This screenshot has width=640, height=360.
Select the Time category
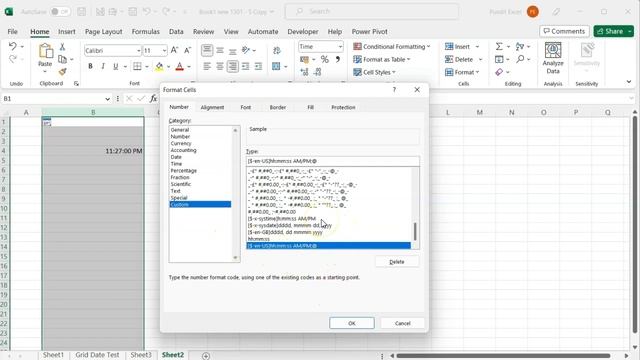176,164
